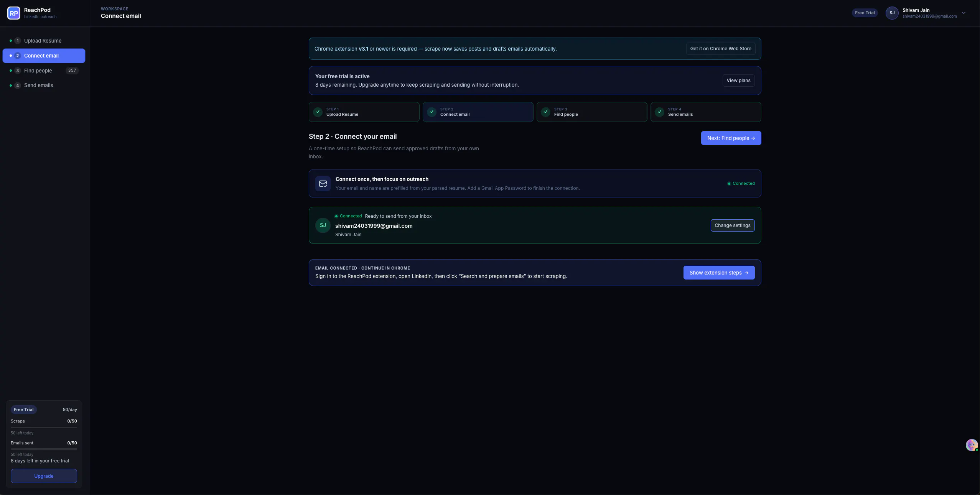Click the green Connected status at card right
The image size is (980, 495).
[741, 184]
